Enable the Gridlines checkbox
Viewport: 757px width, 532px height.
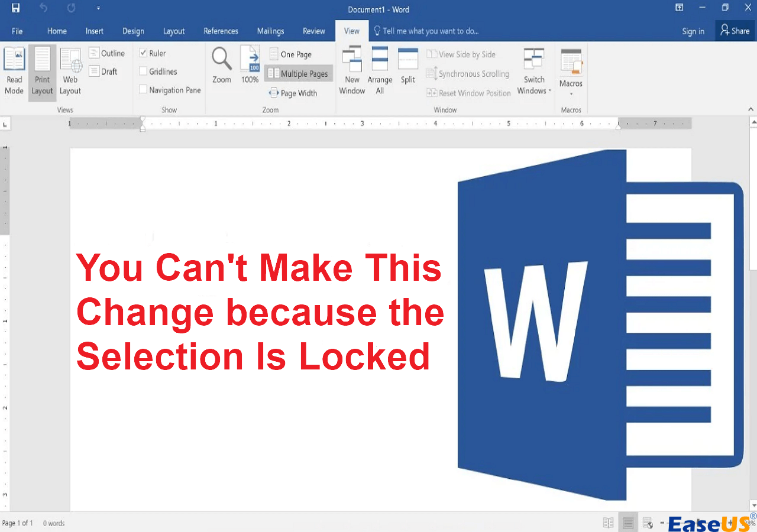point(143,72)
